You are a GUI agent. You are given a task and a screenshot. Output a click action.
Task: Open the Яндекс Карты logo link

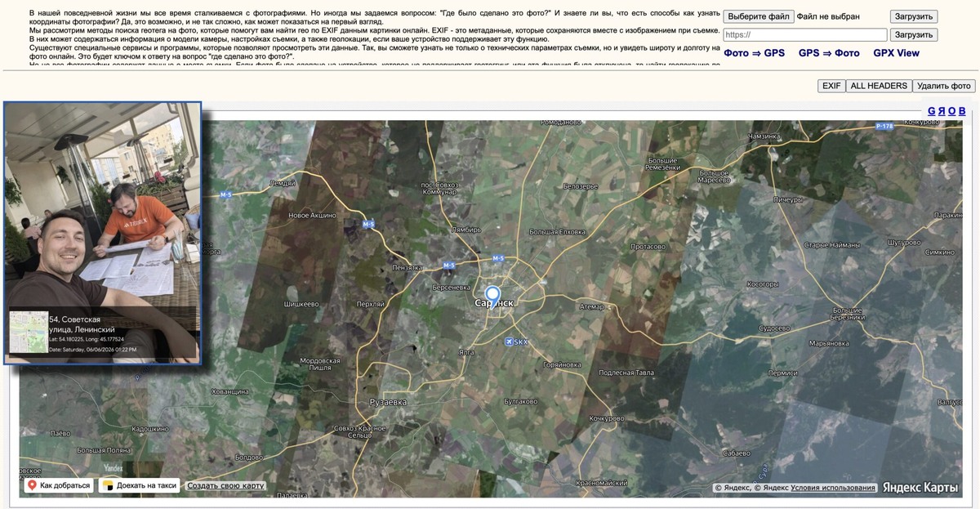click(920, 488)
